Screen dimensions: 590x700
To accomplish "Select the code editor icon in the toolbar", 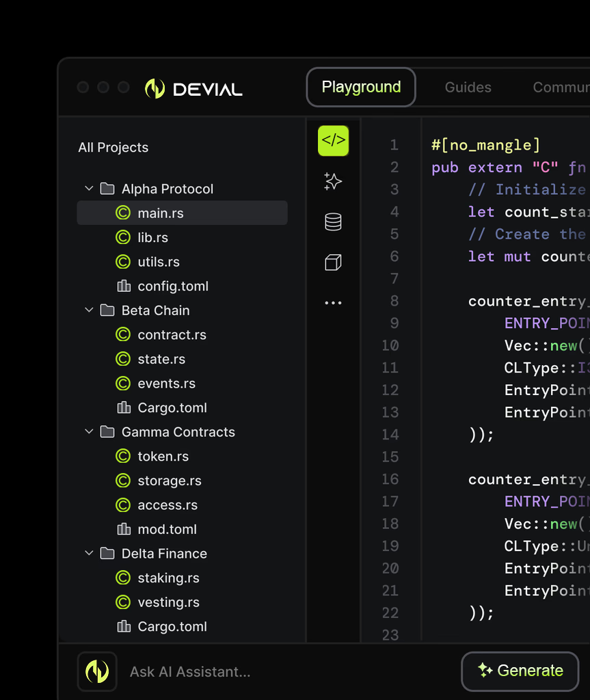I will tap(333, 141).
